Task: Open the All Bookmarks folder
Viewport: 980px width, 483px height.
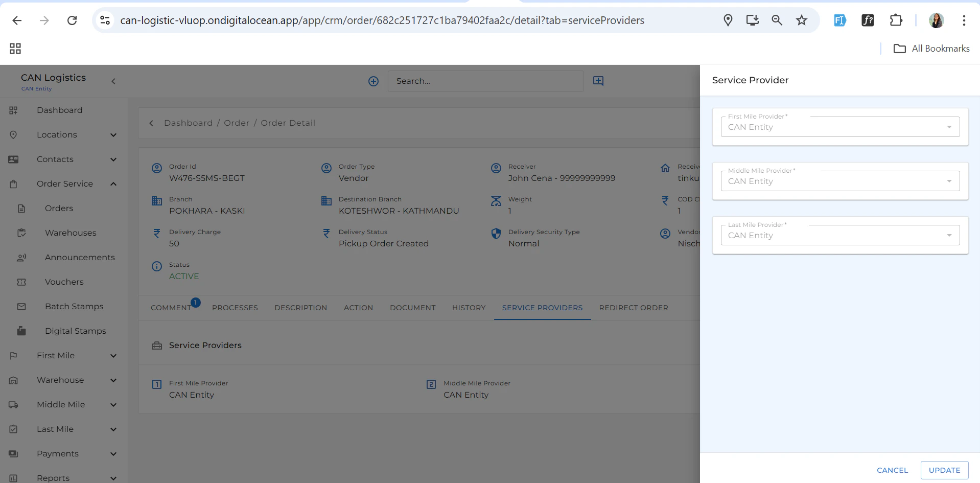Action: 931,49
